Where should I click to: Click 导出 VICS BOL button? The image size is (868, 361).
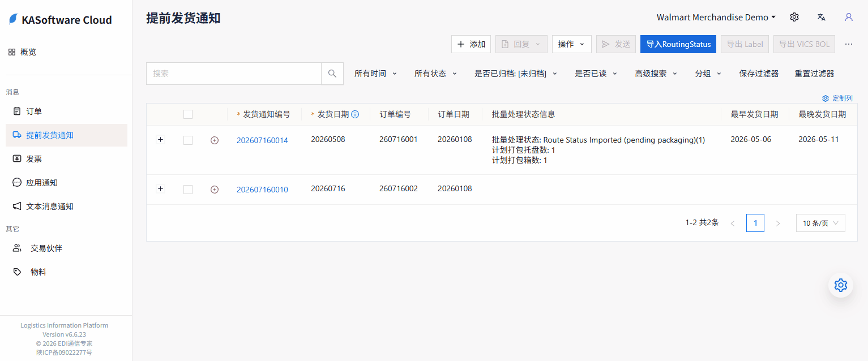click(x=804, y=44)
